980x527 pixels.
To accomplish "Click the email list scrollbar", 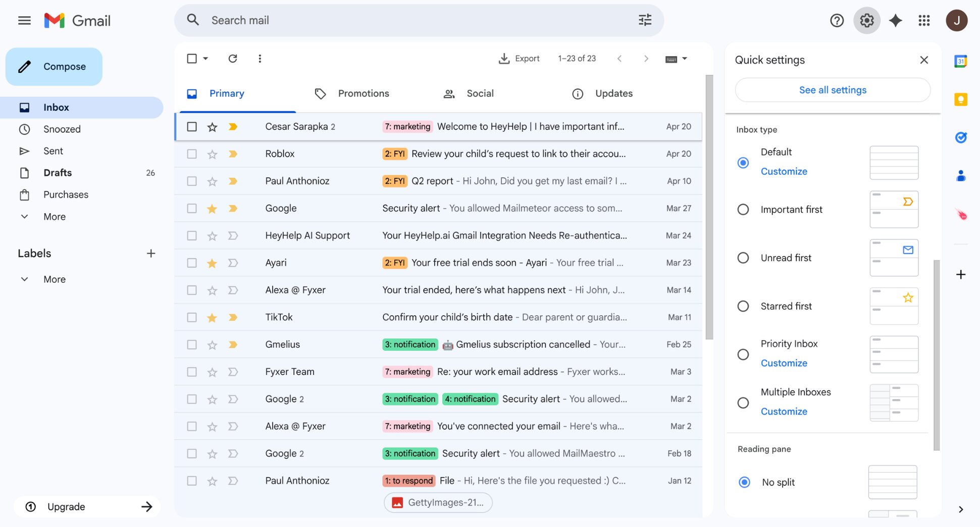I will click(709, 207).
